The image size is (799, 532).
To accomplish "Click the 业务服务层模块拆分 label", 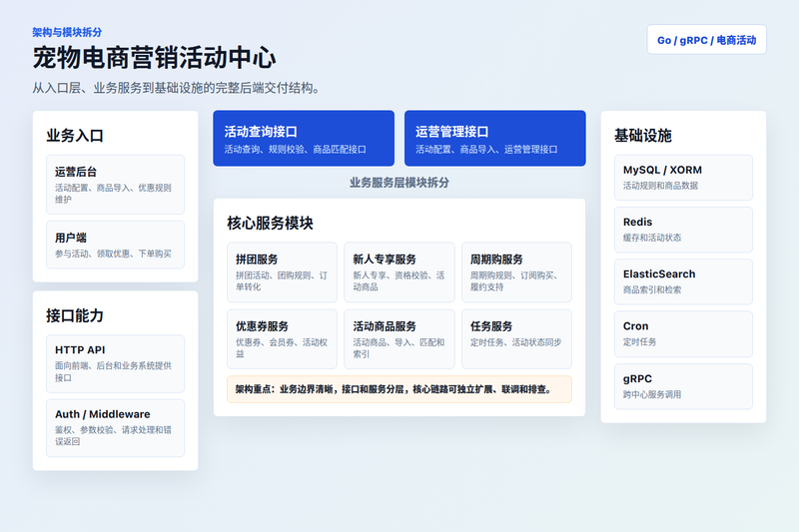I will pyautogui.click(x=399, y=183).
